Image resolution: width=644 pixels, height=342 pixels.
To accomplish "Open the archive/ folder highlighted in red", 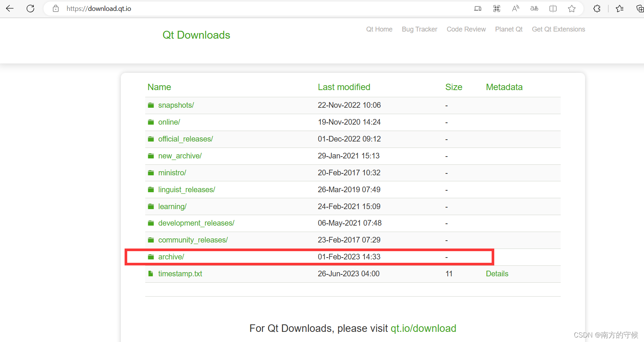I will point(171,257).
